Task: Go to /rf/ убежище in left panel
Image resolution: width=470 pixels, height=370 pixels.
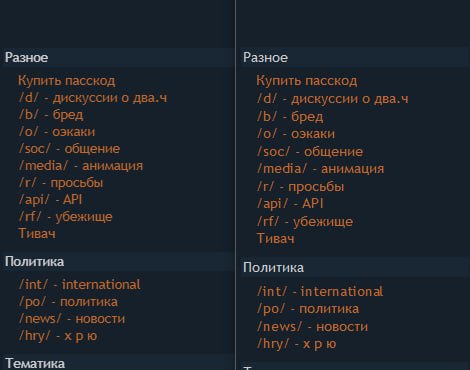Action: pyautogui.click(x=66, y=217)
